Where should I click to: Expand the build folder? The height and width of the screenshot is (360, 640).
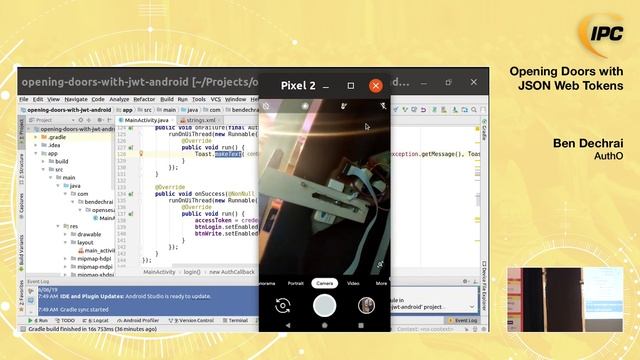click(x=43, y=162)
